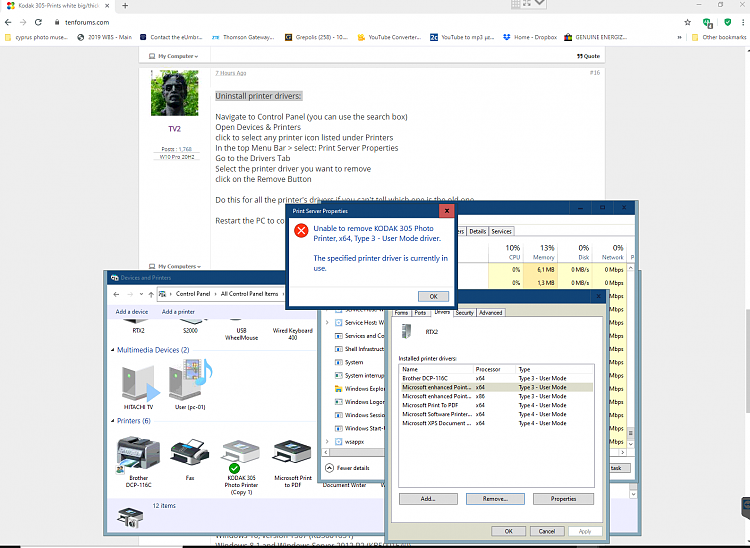
Task: Open the Other bookmarks folder
Action: tap(719, 37)
